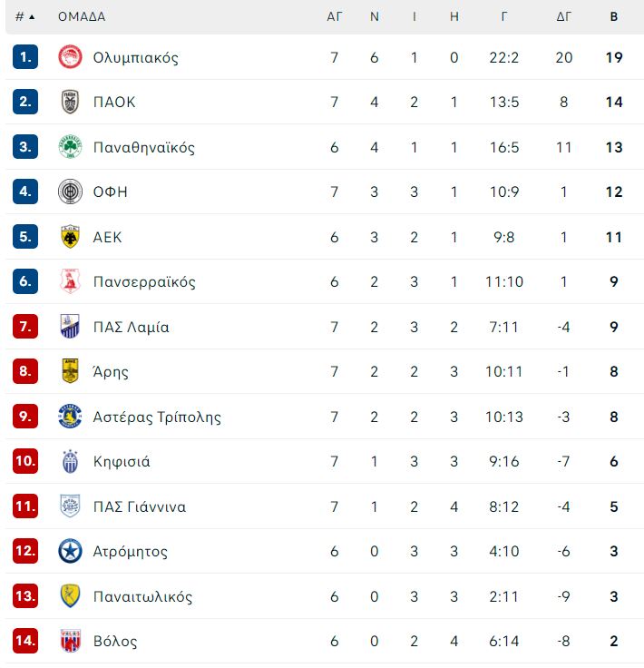Open the Πανσερραϊκός team name link
The height and width of the screenshot is (668, 644).
(x=144, y=281)
